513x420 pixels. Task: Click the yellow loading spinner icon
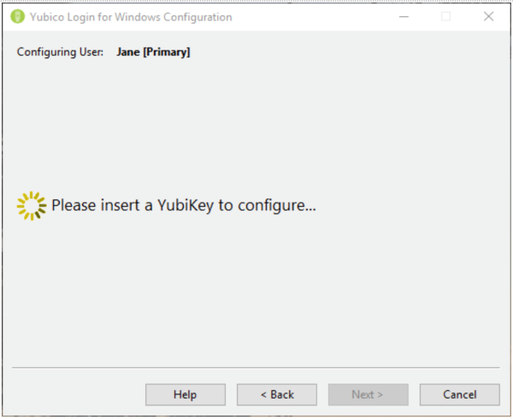tap(32, 205)
